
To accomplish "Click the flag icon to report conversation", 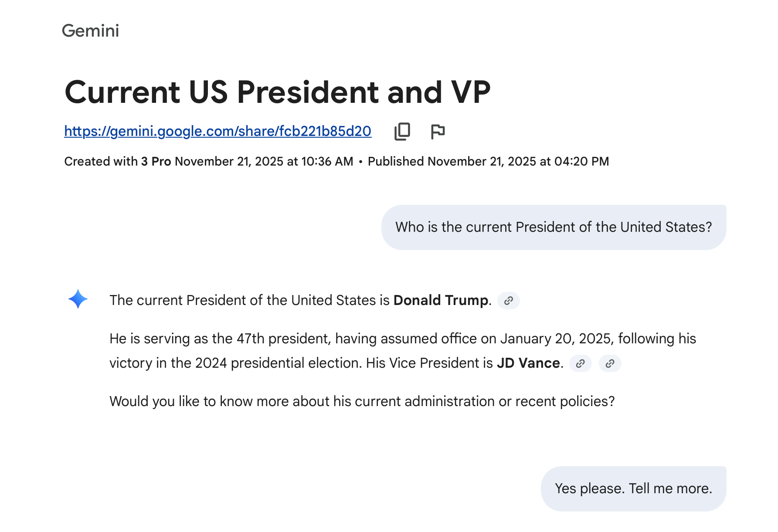I will click(x=438, y=131).
